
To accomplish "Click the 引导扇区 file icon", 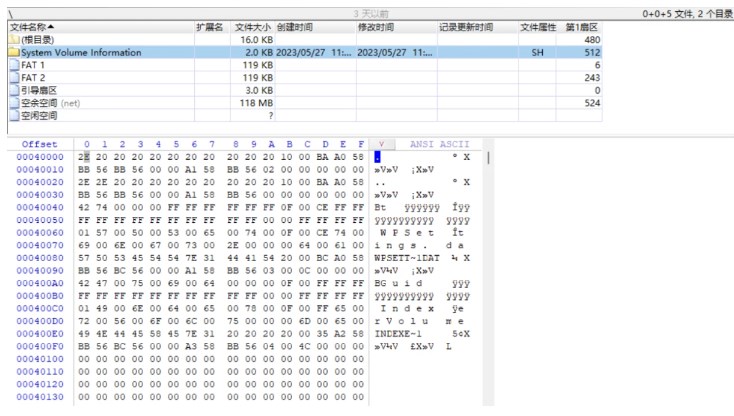I will click(x=15, y=90).
